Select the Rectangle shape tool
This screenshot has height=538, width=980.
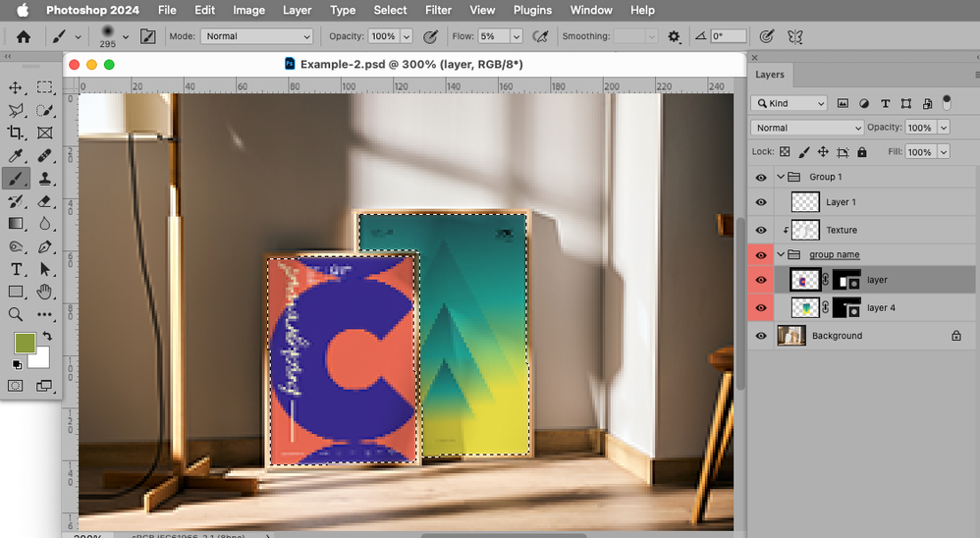16,292
